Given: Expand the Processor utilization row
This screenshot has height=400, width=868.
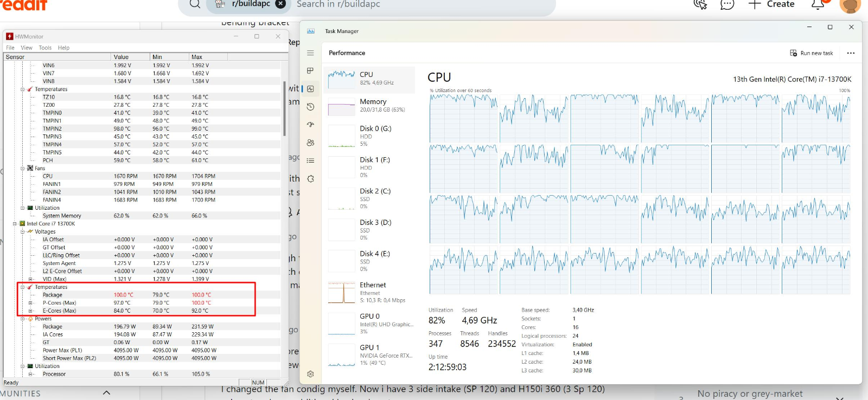Looking at the screenshot, I should (x=30, y=374).
